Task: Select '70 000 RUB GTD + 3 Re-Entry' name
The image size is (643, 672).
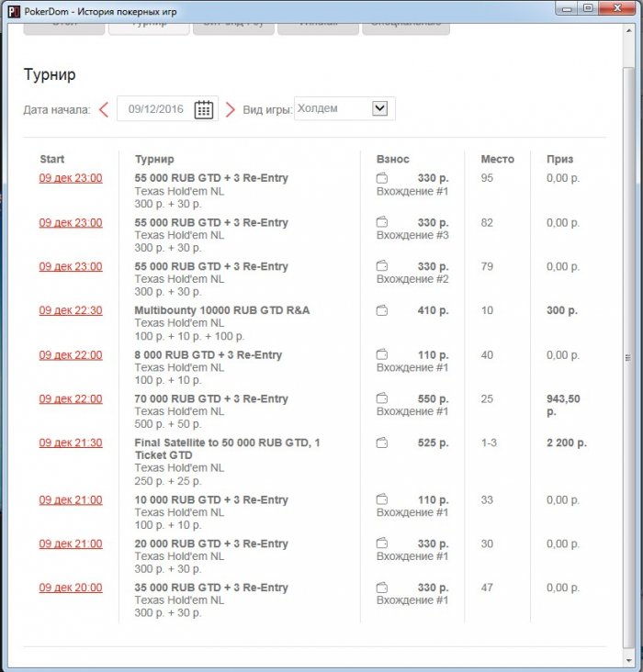Action: 211,398
